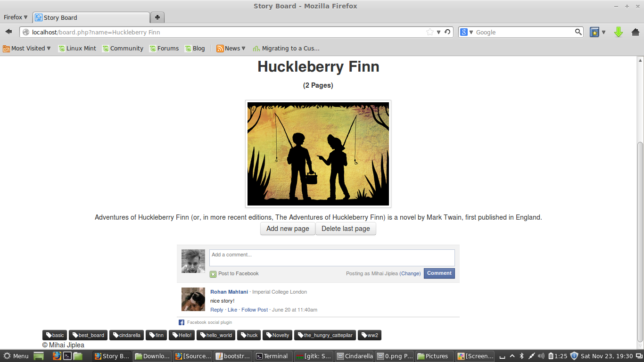The image size is (644, 362).
Task: Click the Show Desktop taskbar icon
Action: coord(39,356)
